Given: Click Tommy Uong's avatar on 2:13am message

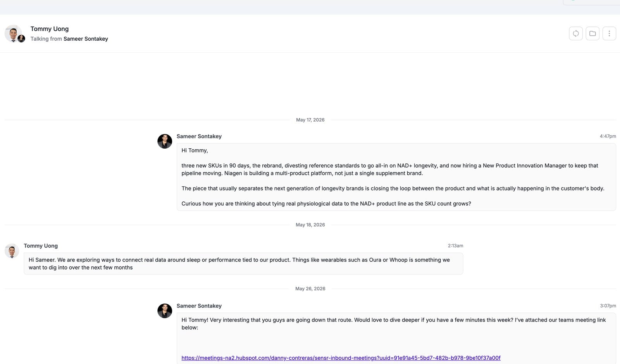Looking at the screenshot, I should (12, 251).
